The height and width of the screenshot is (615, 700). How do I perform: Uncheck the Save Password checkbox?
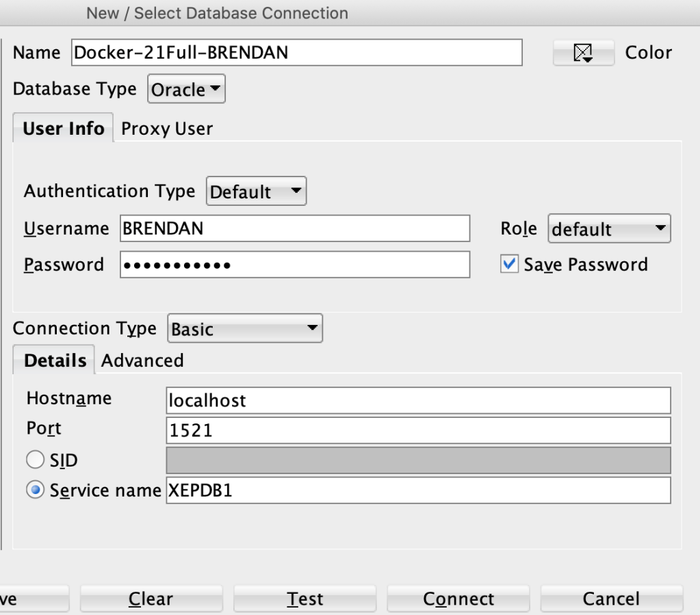pyautogui.click(x=509, y=265)
